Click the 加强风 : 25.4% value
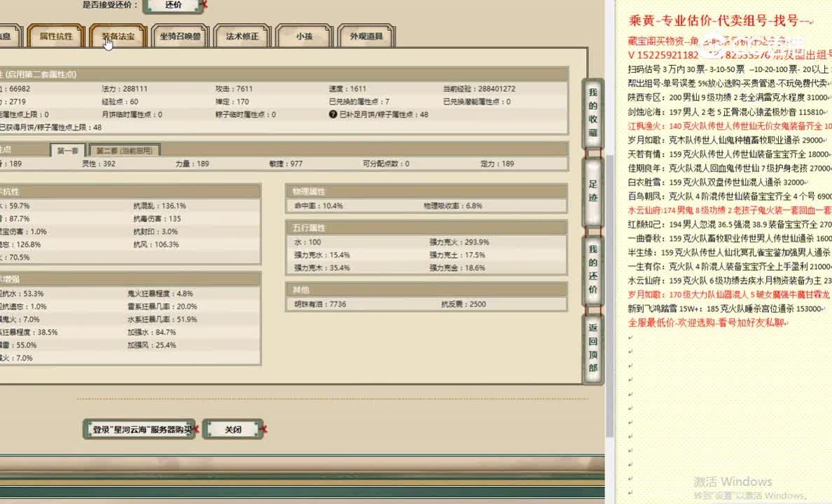 point(152,345)
